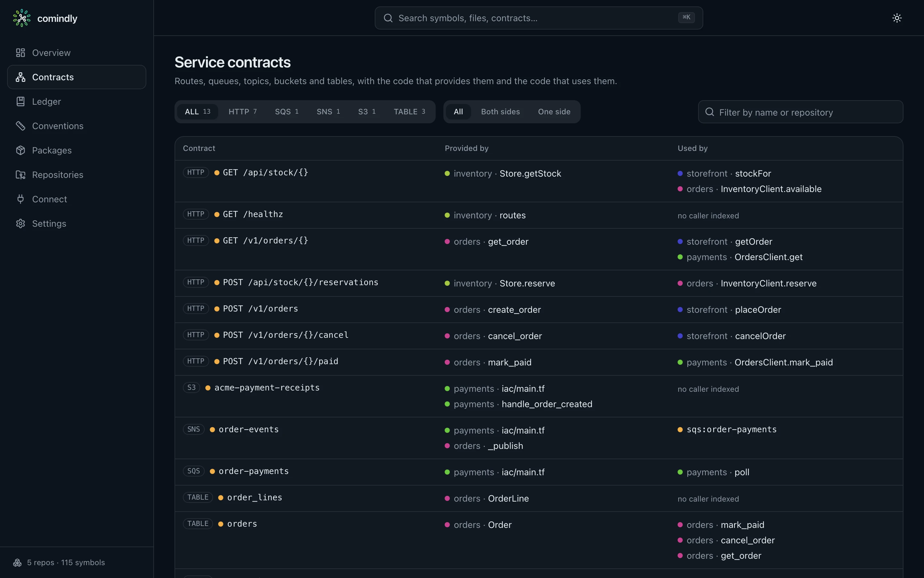Click the Settings gear icon in sidebar
Viewport: 924px width, 578px height.
[x=21, y=223]
